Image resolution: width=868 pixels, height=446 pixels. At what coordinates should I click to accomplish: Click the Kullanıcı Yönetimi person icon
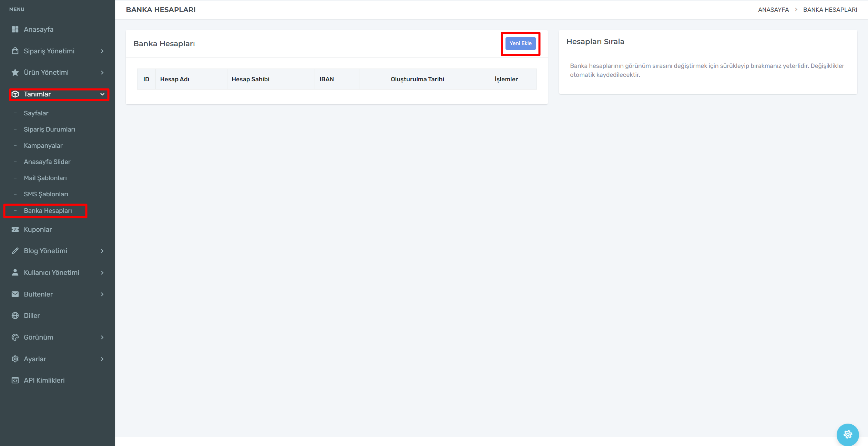pyautogui.click(x=15, y=272)
